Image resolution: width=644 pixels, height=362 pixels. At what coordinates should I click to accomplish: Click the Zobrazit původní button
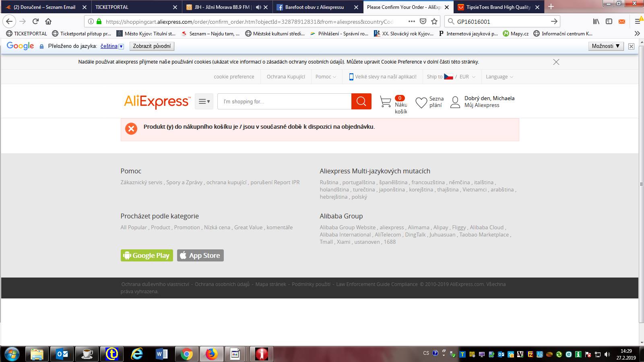pos(152,46)
